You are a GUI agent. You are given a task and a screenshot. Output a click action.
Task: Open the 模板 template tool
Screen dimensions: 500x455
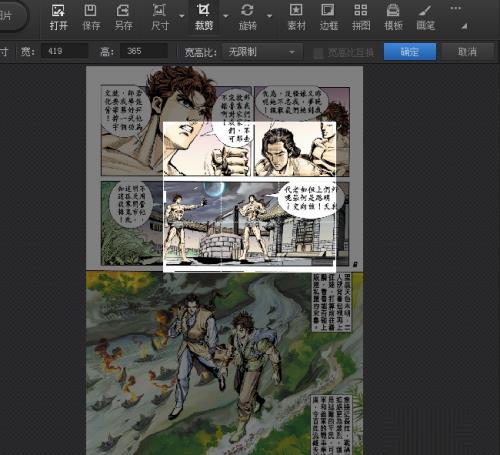point(393,17)
